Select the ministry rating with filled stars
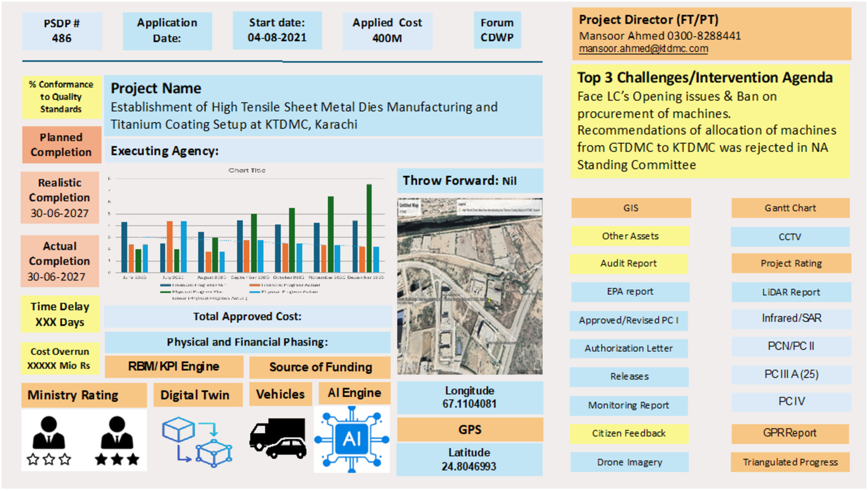 (117, 441)
